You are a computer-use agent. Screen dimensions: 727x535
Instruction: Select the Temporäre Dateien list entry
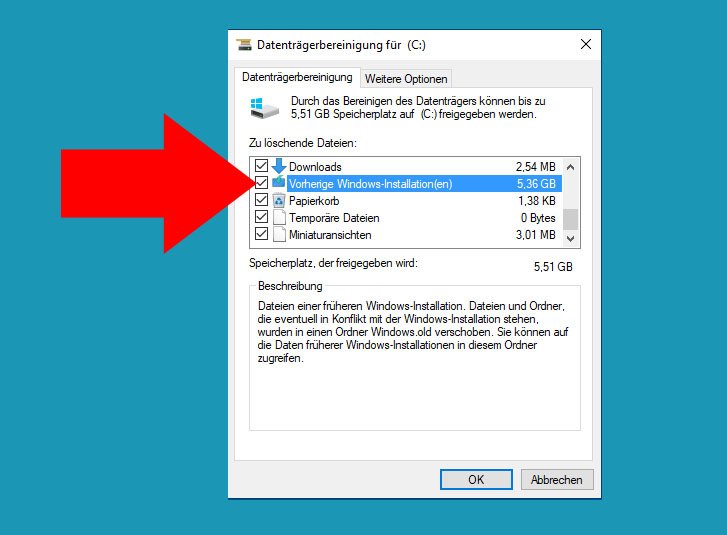tap(408, 218)
